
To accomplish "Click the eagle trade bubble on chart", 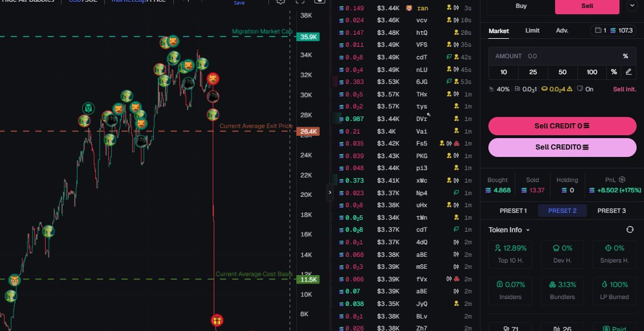I will point(88,108).
